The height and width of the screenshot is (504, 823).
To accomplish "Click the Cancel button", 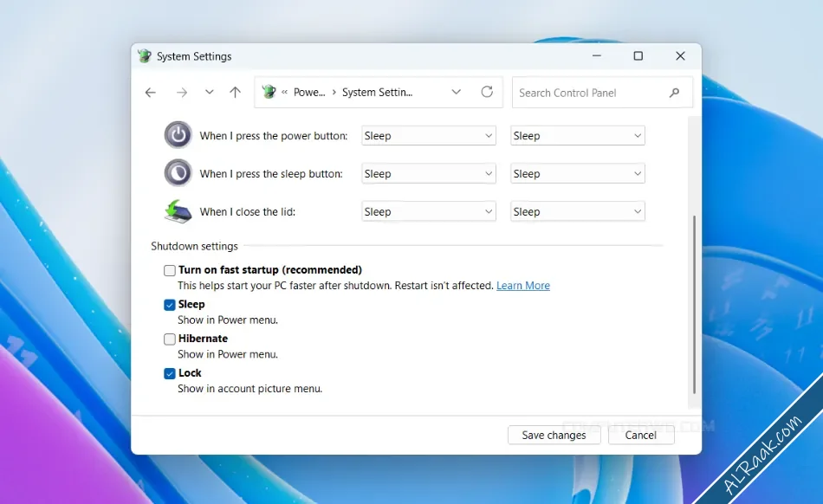I will 641,435.
